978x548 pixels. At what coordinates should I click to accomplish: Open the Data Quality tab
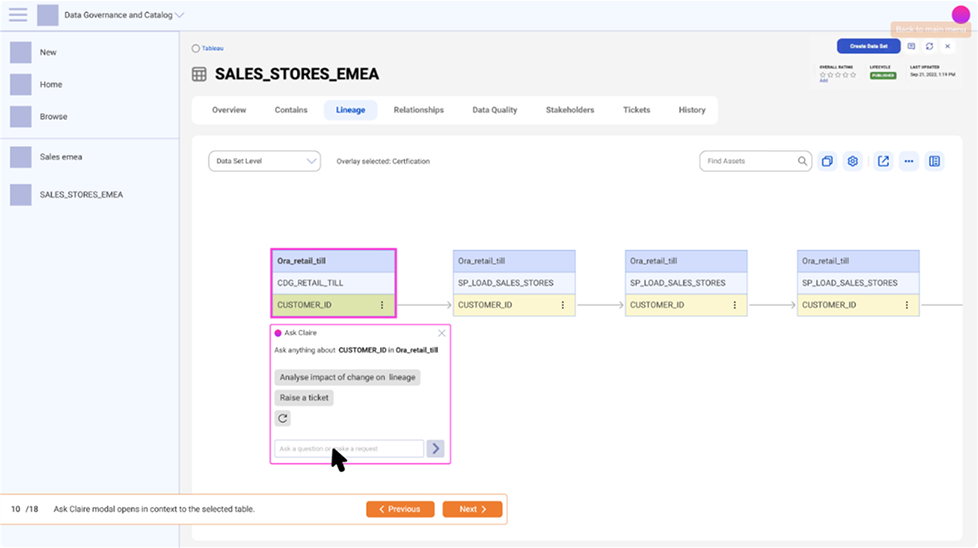[x=495, y=110]
